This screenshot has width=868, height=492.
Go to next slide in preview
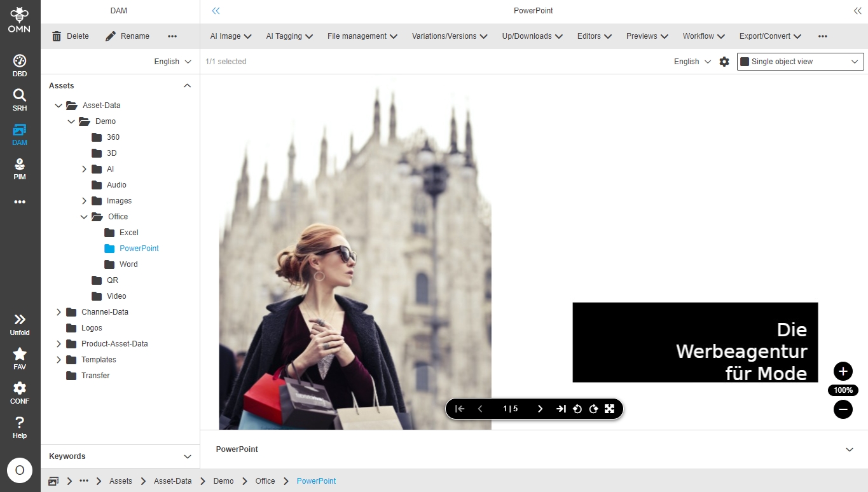click(x=540, y=409)
